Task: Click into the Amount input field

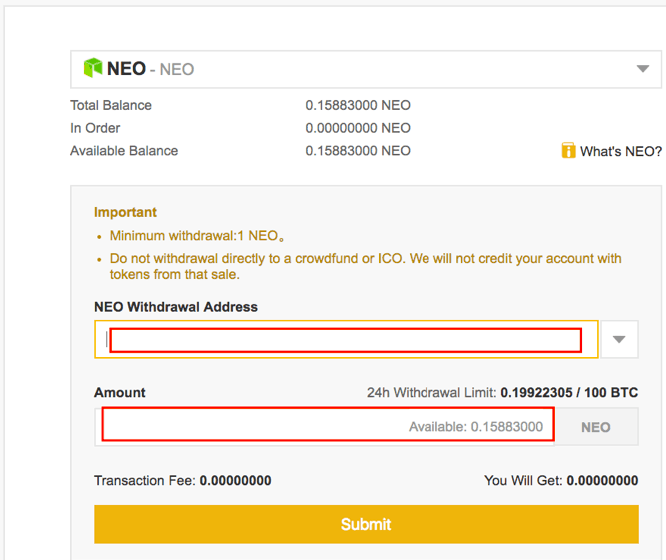Action: 250,427
